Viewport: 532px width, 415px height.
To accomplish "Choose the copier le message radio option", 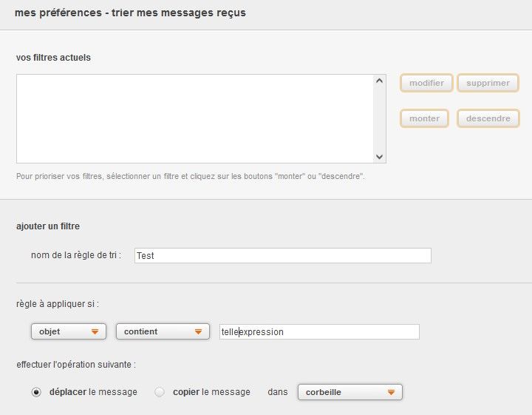I will (160, 392).
